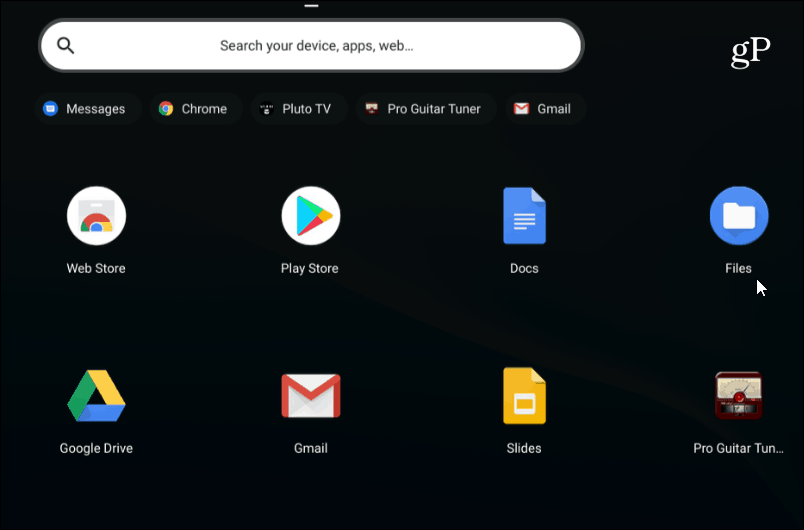Open the Docs app icon
The height and width of the screenshot is (530, 804).
point(525,216)
